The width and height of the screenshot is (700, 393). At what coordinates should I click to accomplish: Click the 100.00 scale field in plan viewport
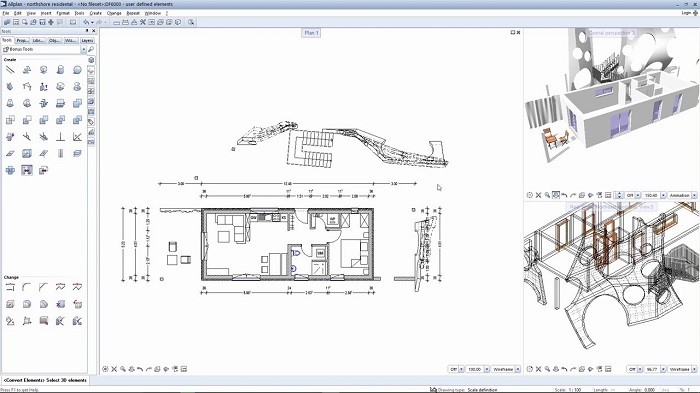coord(474,369)
